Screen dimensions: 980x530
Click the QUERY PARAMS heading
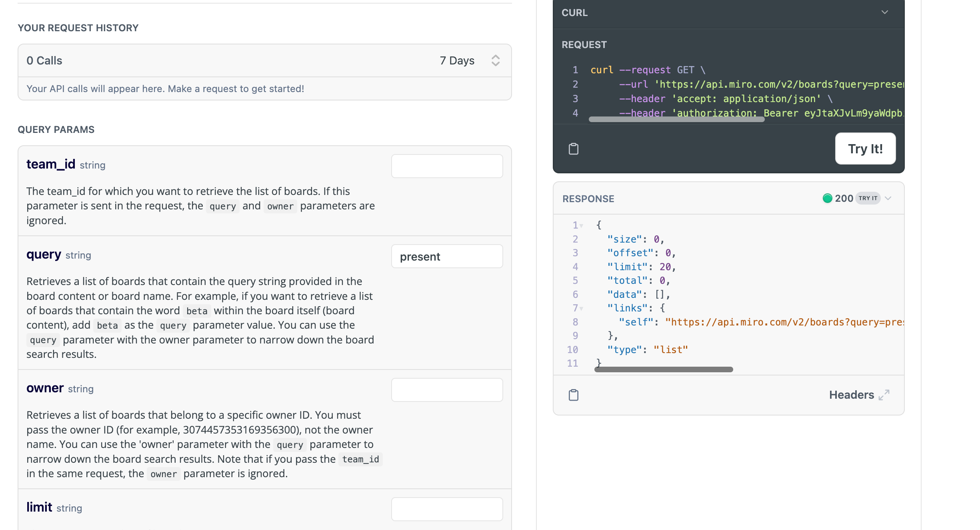56,129
